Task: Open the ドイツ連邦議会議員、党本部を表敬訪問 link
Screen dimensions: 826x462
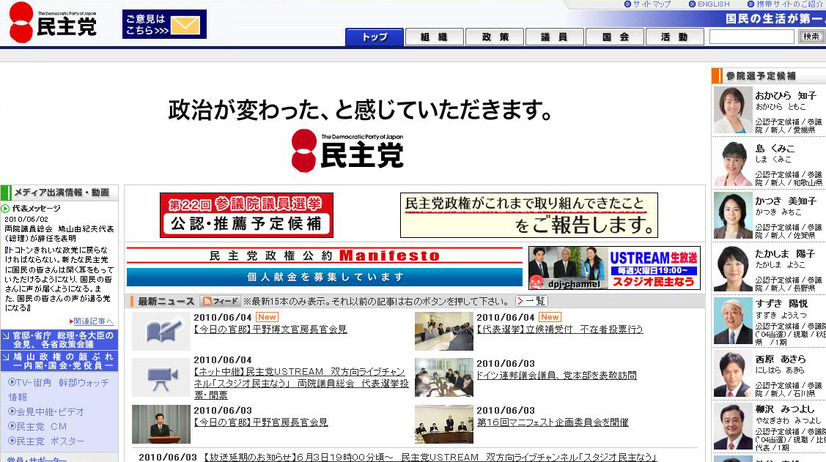Action: pos(556,376)
